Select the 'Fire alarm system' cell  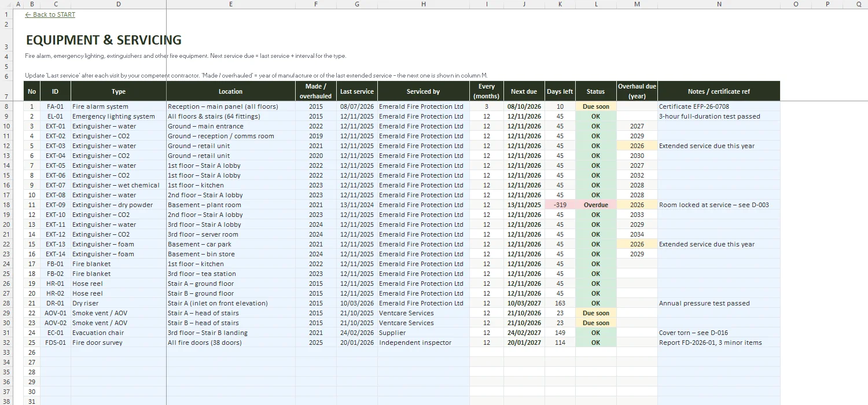tap(119, 106)
